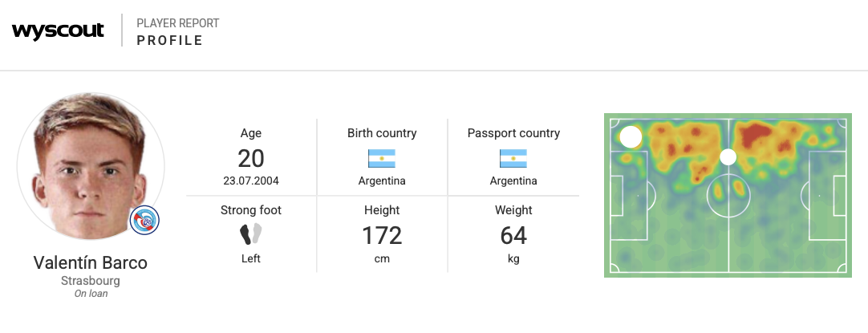Screen dimensions: 868x333
Task: Click the Strasbourg club badge on photo
Action: [144, 219]
